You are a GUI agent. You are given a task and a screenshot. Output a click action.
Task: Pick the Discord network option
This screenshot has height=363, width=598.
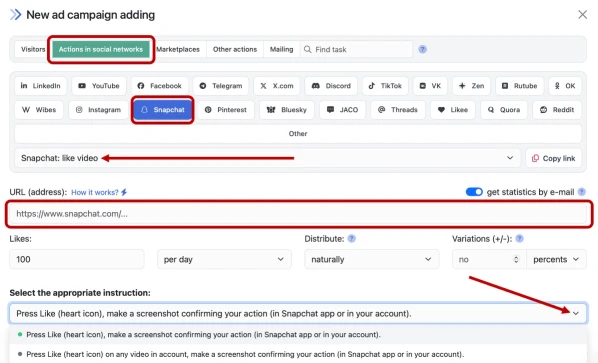coord(331,86)
